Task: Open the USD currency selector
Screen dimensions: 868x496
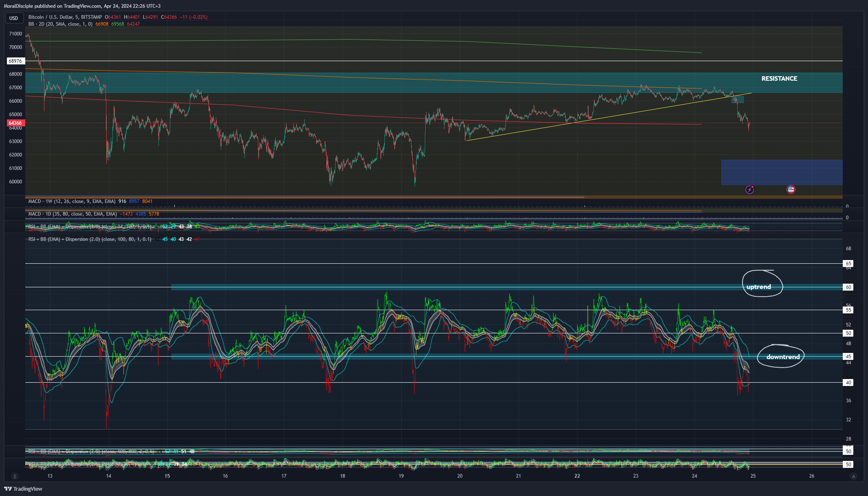Action: tap(14, 18)
